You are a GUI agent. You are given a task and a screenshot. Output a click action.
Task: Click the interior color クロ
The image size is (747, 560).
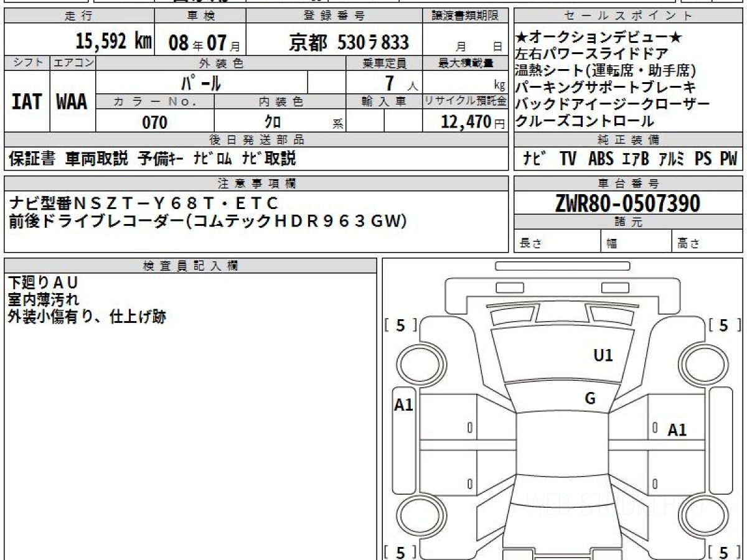pyautogui.click(x=273, y=123)
